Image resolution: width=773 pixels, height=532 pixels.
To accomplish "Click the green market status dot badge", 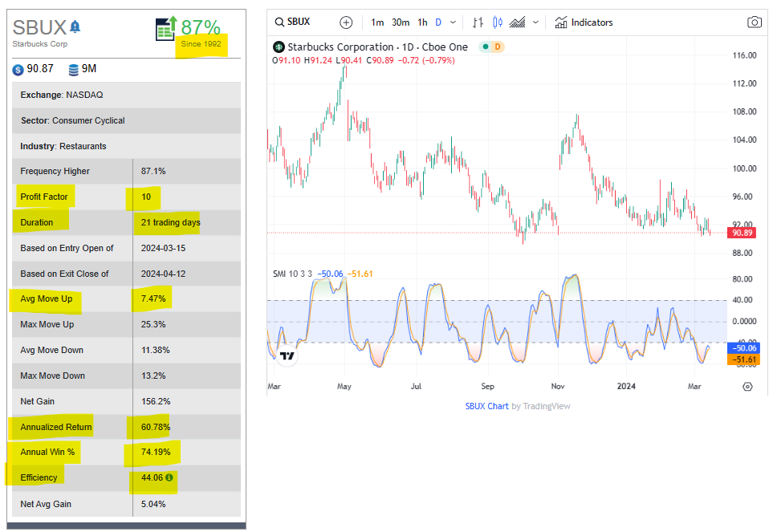I will click(486, 47).
